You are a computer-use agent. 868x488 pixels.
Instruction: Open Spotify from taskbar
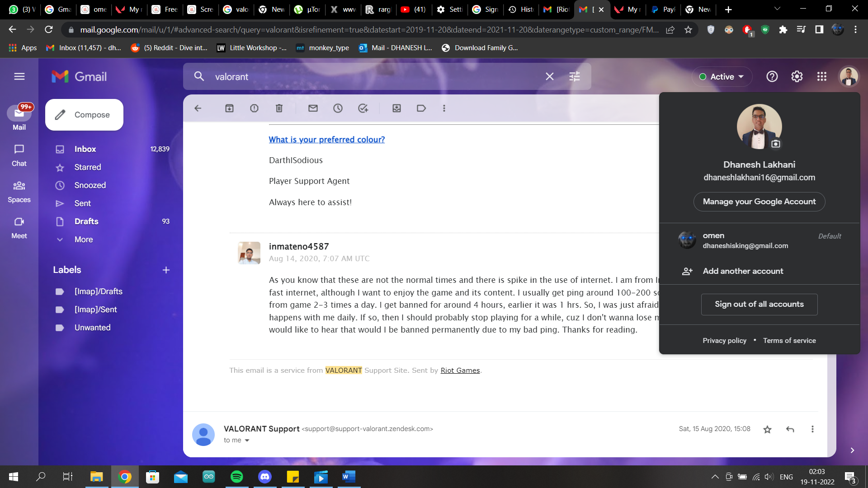point(237,477)
